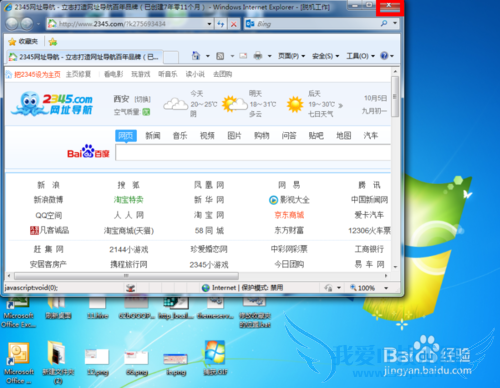Open recent pages dropdown beside Forward
The height and width of the screenshot is (388, 500).
tap(38, 24)
